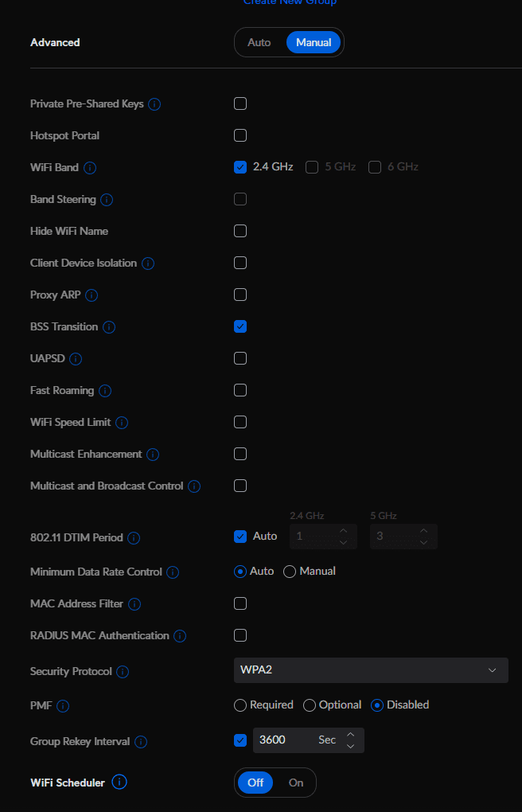Show info tooltip for Client Device Isolation
This screenshot has width=522, height=812.
coord(147,264)
